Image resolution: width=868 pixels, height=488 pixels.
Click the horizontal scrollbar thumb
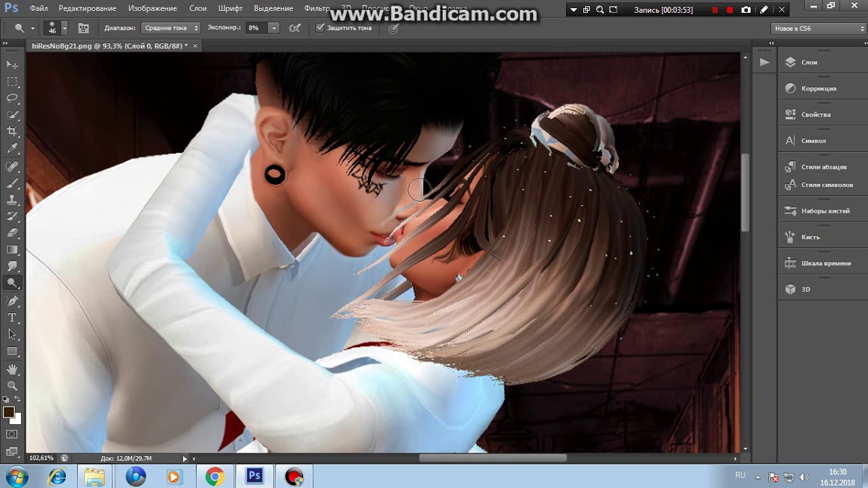(492, 458)
